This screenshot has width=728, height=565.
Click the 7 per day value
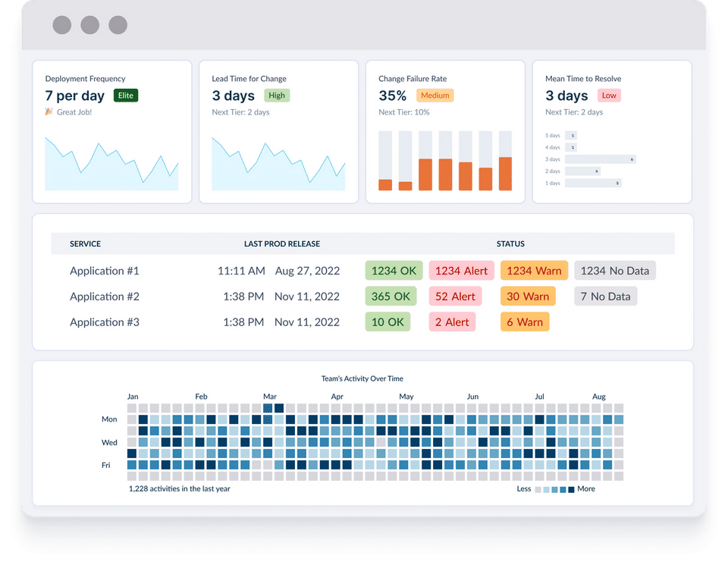click(75, 96)
